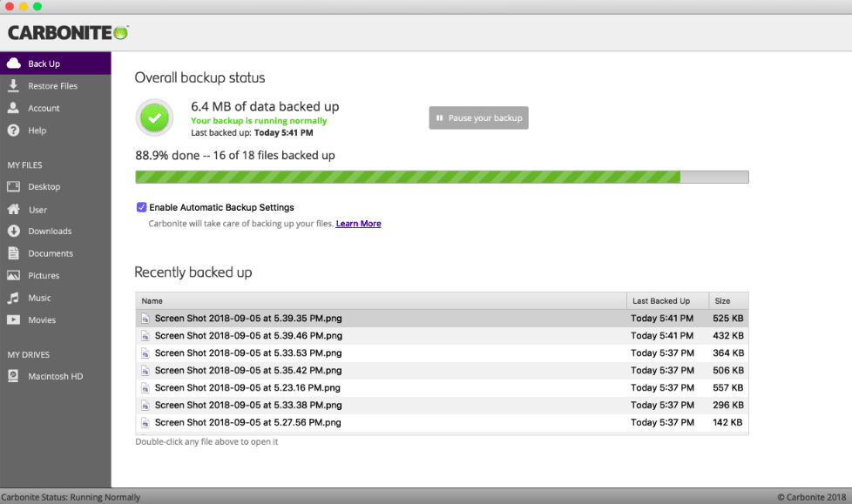Open the Account label in sidebar
This screenshot has width=852, height=504.
[x=44, y=108]
